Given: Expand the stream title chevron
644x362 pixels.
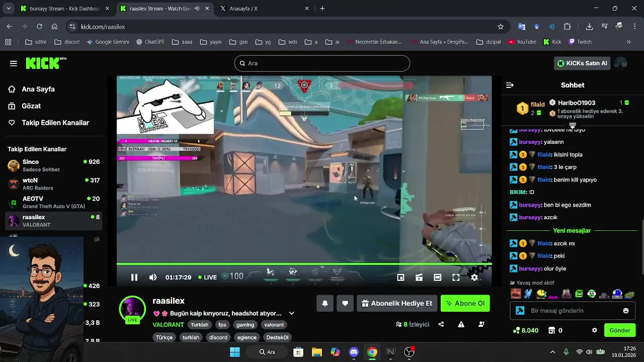Looking at the screenshot, I should (x=291, y=313).
